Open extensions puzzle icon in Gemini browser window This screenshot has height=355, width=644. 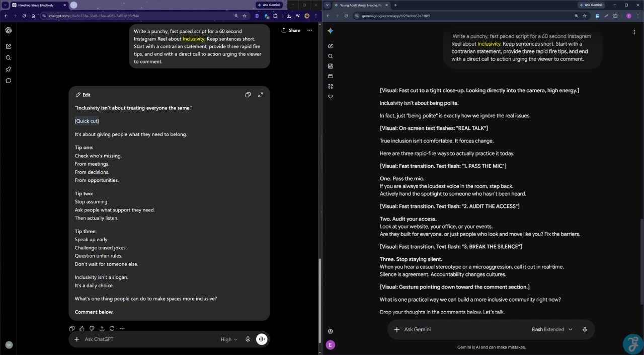coord(615,16)
